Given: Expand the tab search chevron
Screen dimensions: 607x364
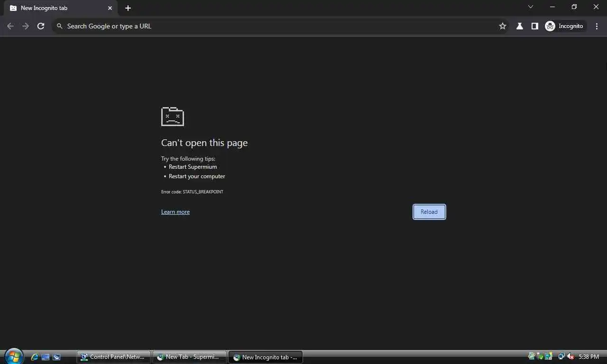Looking at the screenshot, I should pos(531,7).
